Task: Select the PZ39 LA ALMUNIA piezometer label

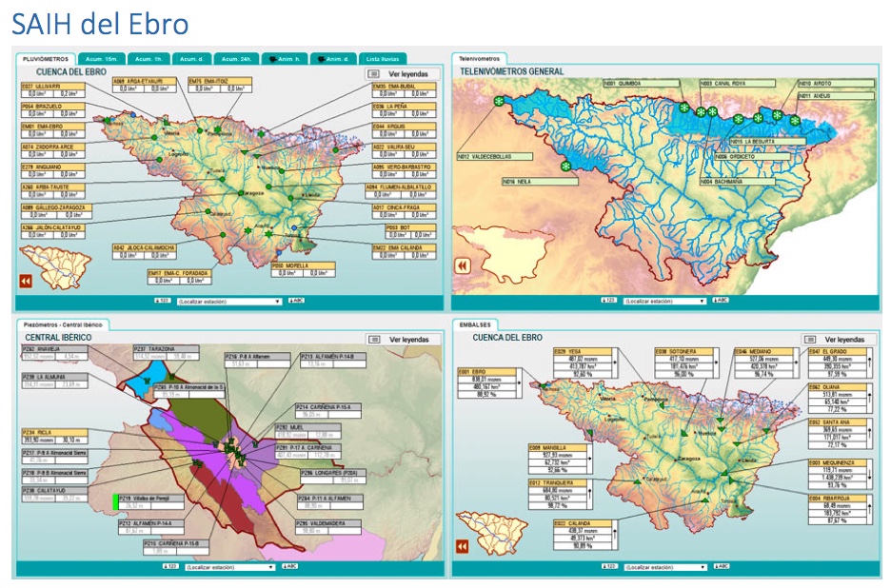Action: click(54, 377)
